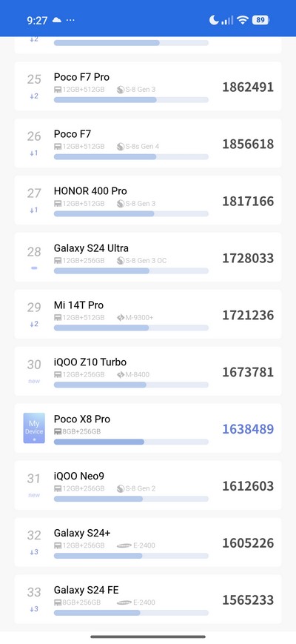
Task: Tap Samsung Exynos logo on Galaxy S24+
Action: 124,545
